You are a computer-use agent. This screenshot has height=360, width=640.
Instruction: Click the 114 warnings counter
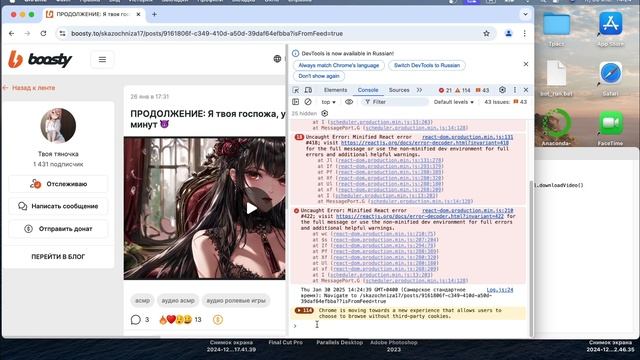pyautogui.click(x=463, y=90)
